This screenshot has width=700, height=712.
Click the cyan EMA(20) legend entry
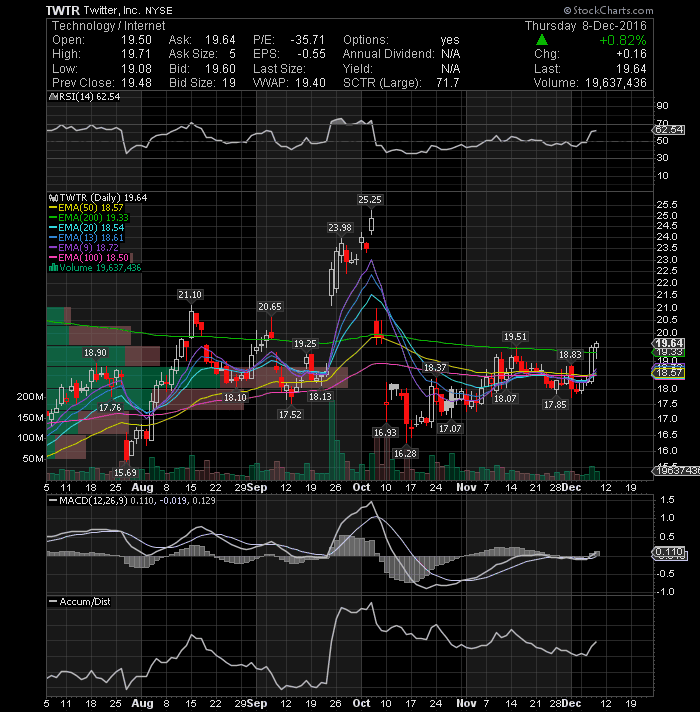point(86,228)
